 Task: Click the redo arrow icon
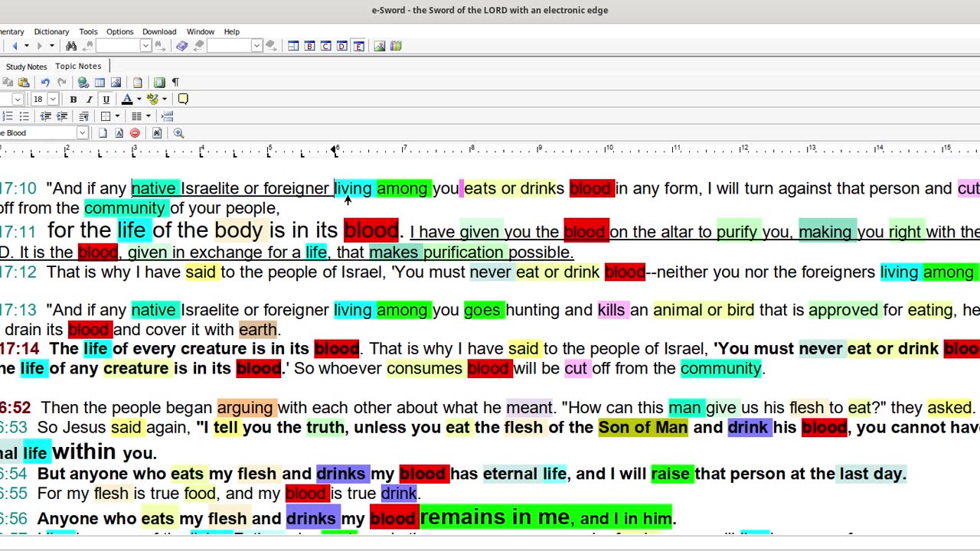[61, 83]
